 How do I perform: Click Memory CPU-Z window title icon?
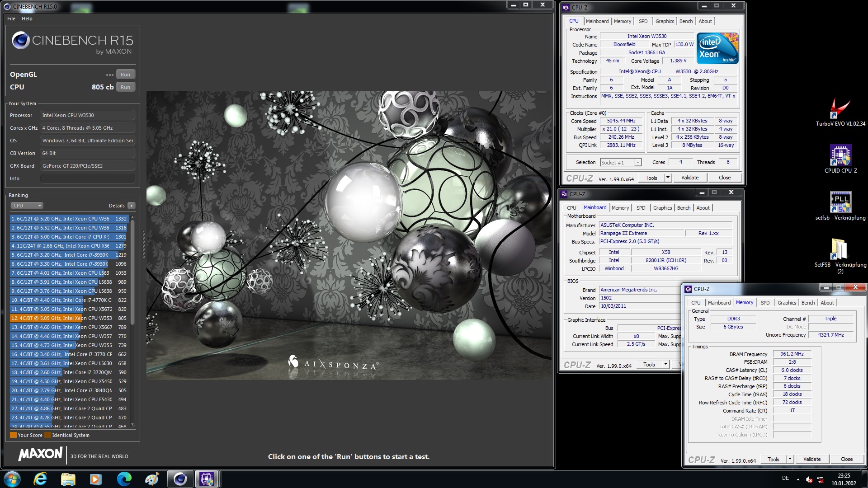(688, 289)
